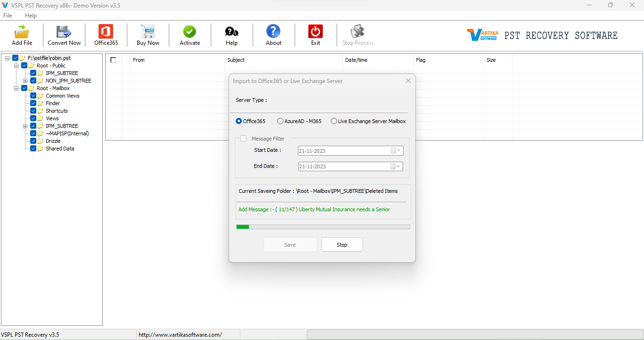This screenshot has width=644, height=340.
Task: Click folder icon beside Common Views
Action: (x=40, y=96)
